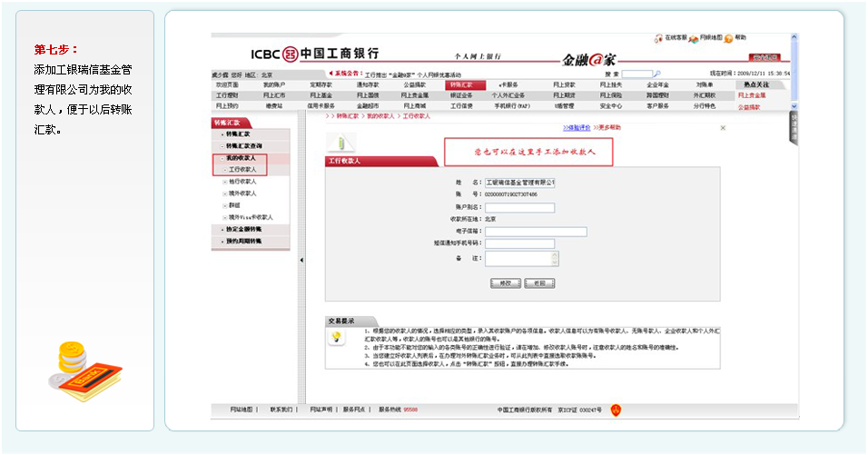Select 群组 in the sidebar tree
This screenshot has width=868, height=455.
tap(234, 205)
